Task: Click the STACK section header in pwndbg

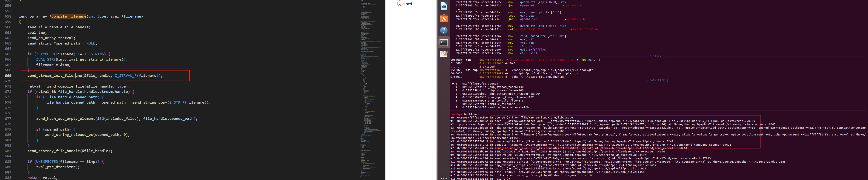Action: tap(657, 57)
